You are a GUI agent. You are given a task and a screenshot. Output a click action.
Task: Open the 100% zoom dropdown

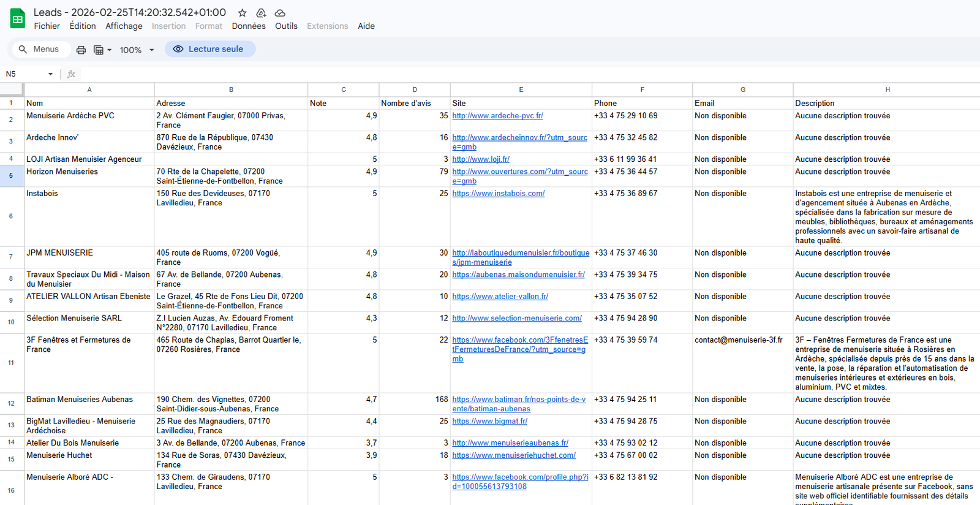tap(137, 50)
